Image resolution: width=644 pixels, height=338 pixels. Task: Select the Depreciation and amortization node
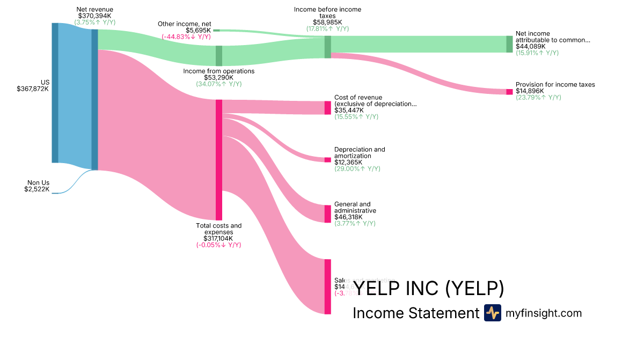[x=327, y=160]
